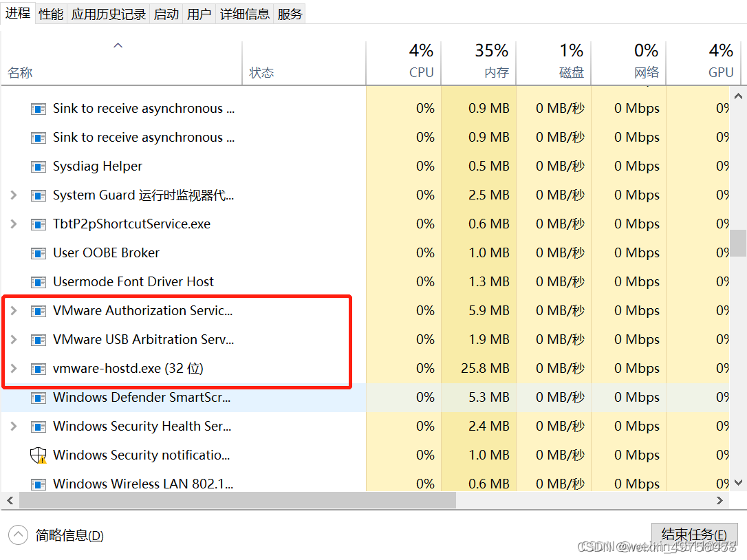Sort by the CPU column header
The width and height of the screenshot is (747, 560).
pos(404,63)
